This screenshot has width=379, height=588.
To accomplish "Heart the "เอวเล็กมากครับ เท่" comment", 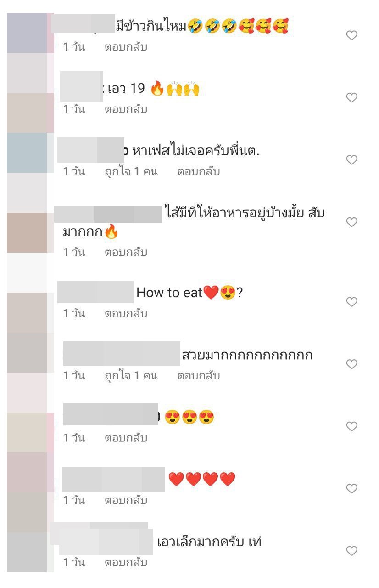I will 351,550.
